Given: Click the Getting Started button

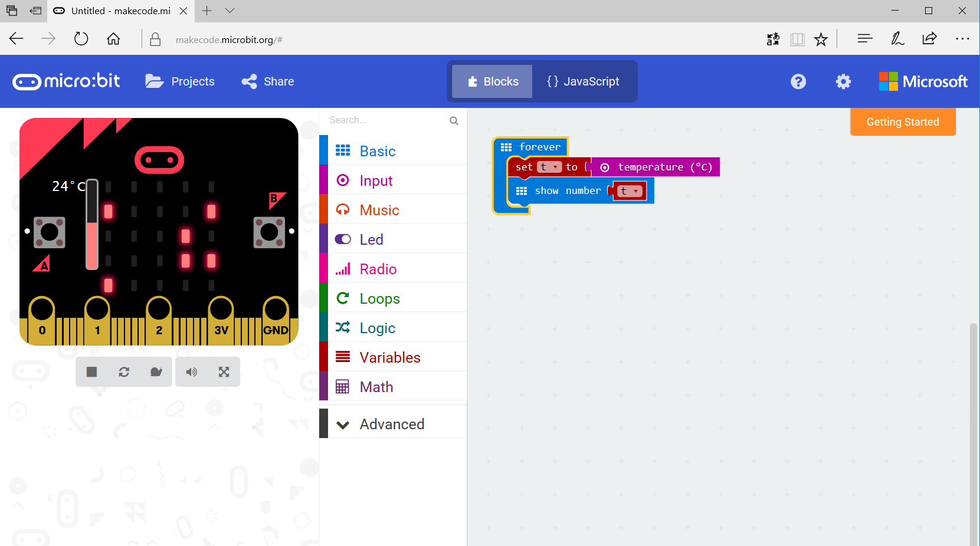Looking at the screenshot, I should (x=902, y=121).
